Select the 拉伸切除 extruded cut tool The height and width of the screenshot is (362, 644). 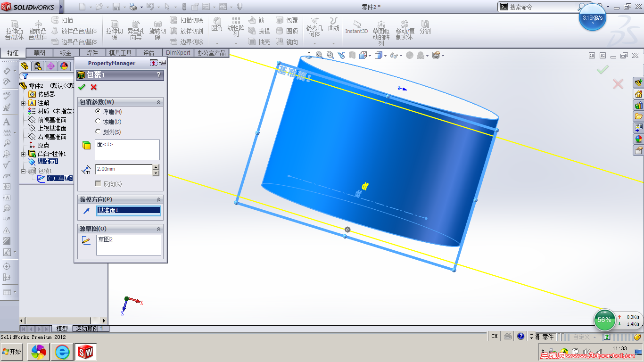[x=115, y=30]
